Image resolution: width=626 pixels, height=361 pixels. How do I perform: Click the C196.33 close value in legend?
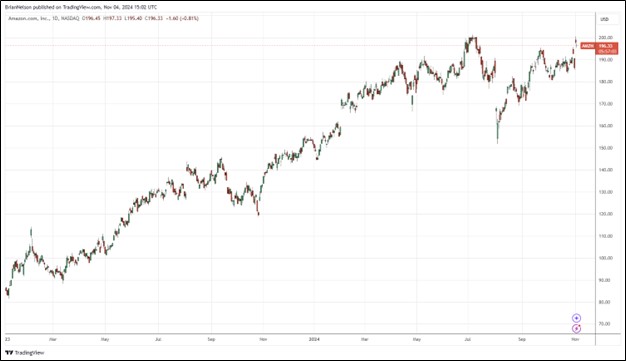pos(154,18)
